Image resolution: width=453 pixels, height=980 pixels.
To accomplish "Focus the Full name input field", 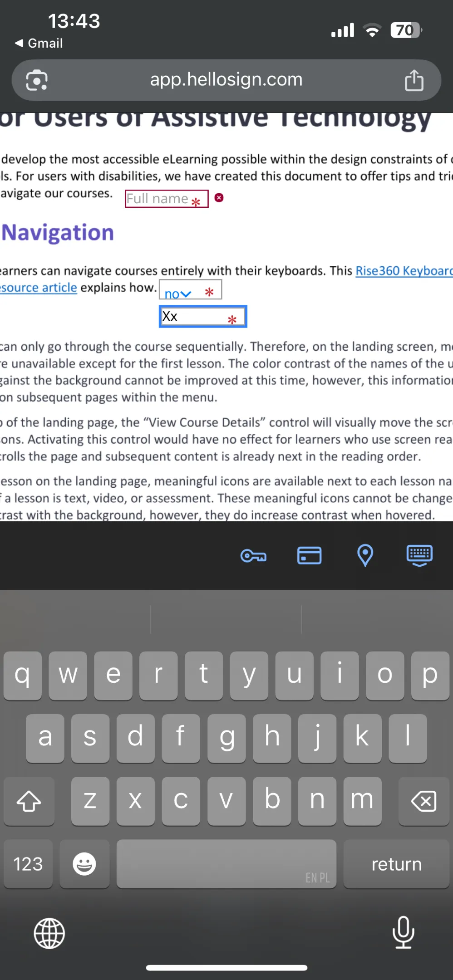I will coord(167,199).
